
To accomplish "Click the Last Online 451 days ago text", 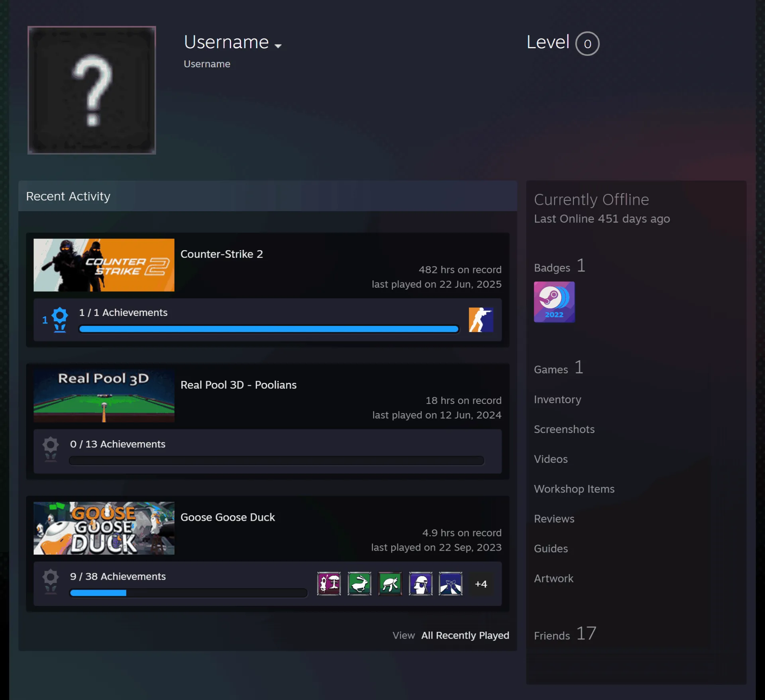I will 602,219.
